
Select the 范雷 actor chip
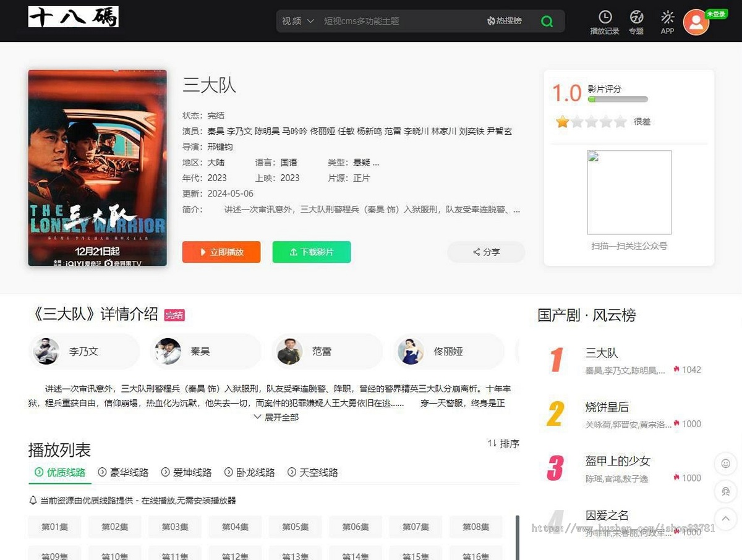(327, 351)
